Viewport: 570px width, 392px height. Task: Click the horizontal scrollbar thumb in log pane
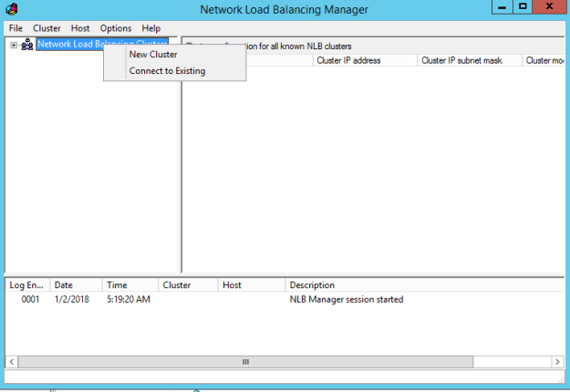245,362
